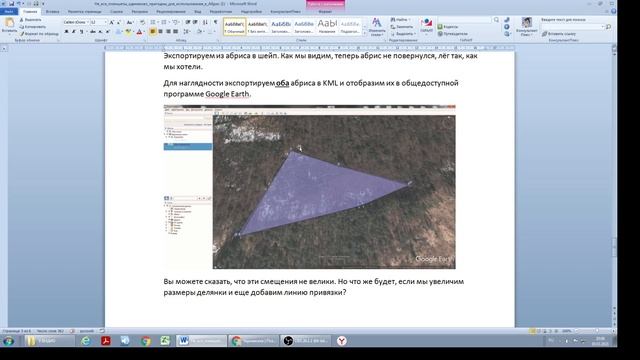Click the Shrink Font icon

(x=118, y=22)
